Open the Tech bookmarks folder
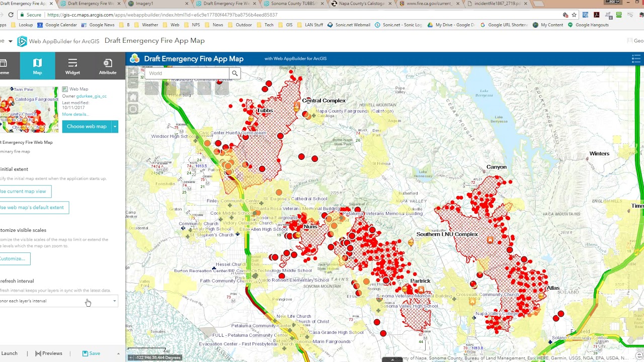Image resolution: width=644 pixels, height=362 pixels. click(265, 25)
